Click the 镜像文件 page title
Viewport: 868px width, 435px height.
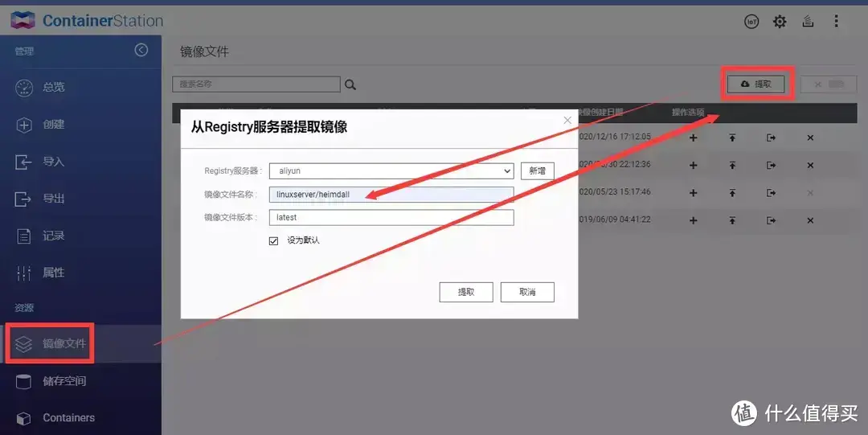tap(204, 51)
